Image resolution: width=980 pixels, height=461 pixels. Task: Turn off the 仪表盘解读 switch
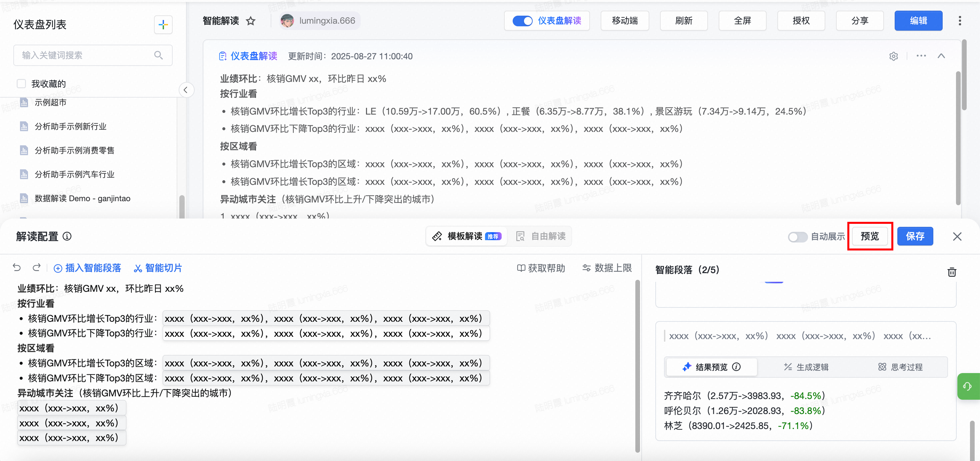pos(522,21)
